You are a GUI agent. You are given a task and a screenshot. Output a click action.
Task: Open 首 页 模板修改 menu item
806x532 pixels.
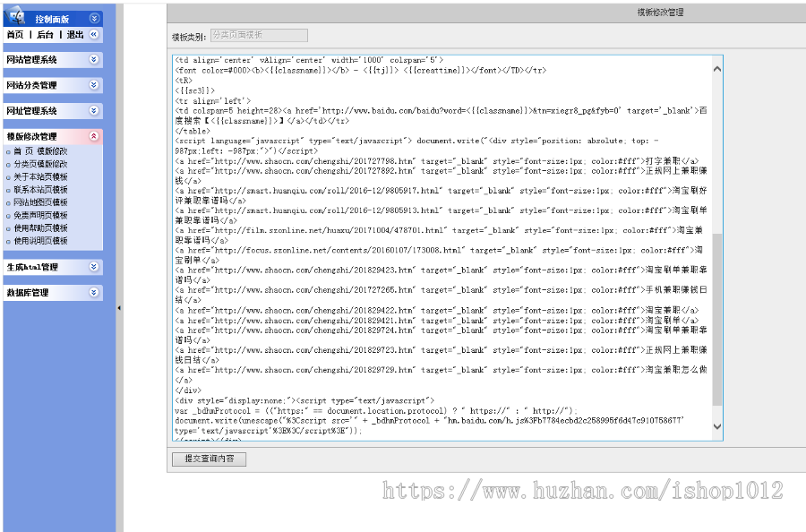tap(40, 151)
